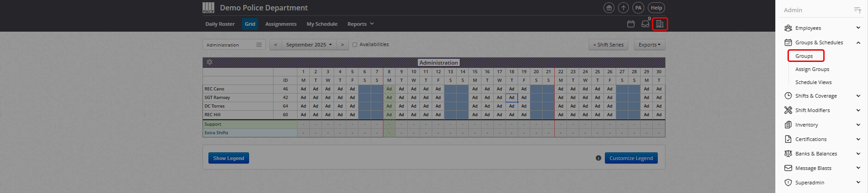Click the up-arrow circle icon in header
868x193 pixels.
tap(623, 8)
